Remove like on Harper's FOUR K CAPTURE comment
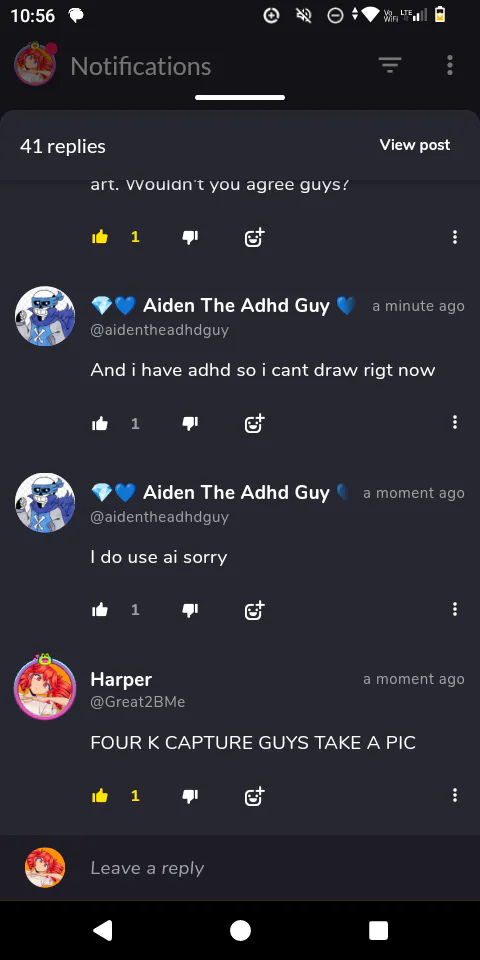Viewport: 480px width, 960px height. coord(100,795)
